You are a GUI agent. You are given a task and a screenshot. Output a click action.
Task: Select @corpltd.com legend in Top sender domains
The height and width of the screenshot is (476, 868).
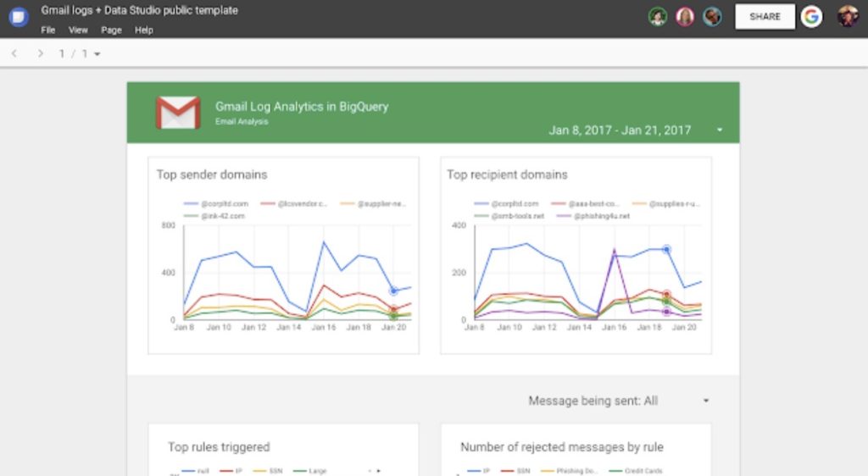pos(216,204)
